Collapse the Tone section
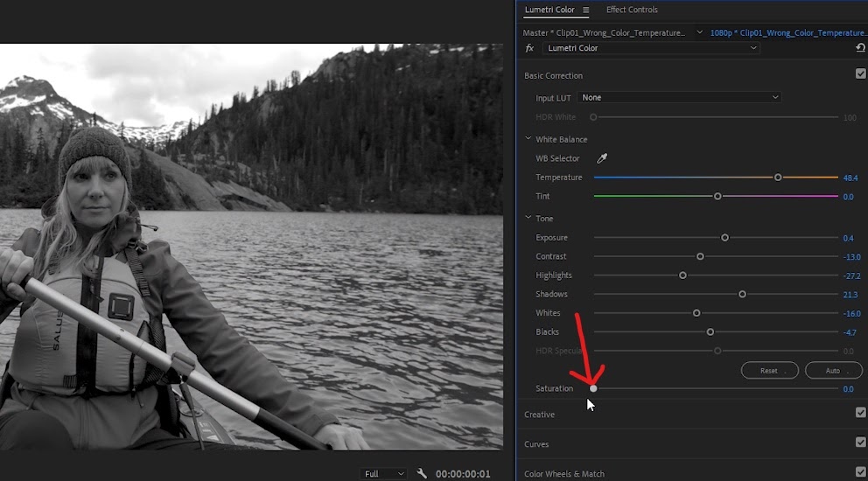 click(528, 218)
